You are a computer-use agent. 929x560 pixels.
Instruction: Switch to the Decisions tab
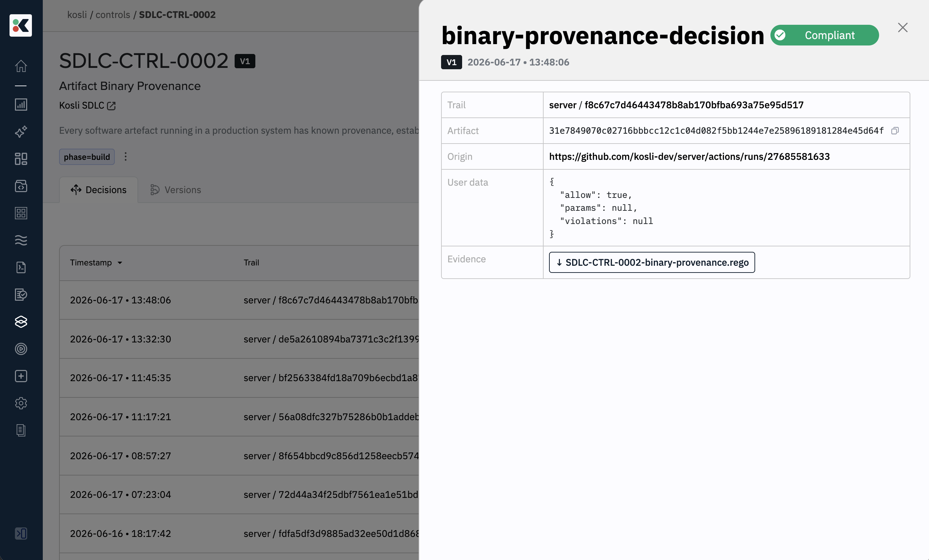coord(99,190)
